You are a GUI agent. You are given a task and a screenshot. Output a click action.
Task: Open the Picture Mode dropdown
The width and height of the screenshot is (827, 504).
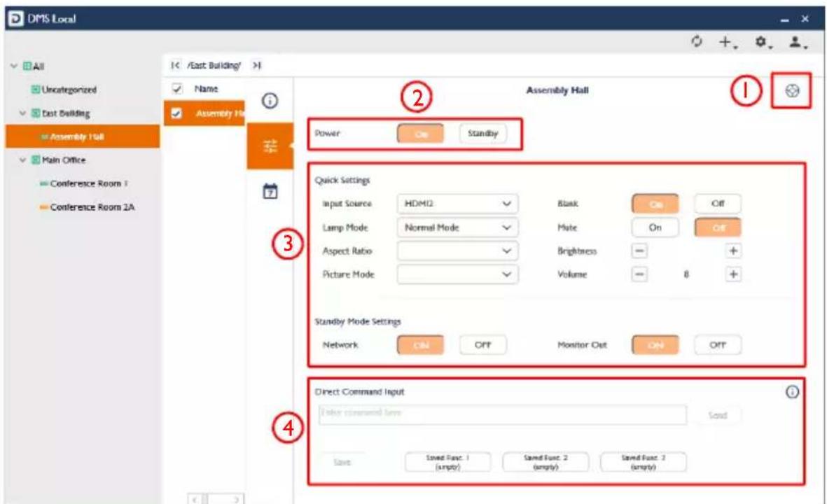457,274
